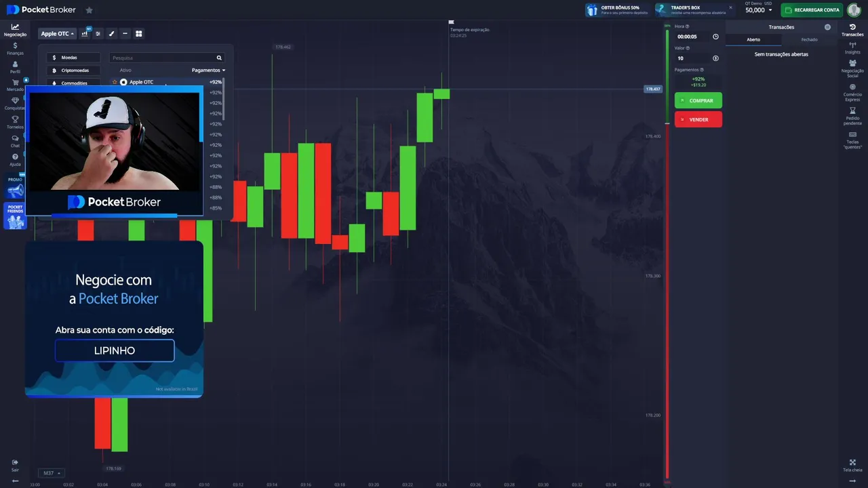The height and width of the screenshot is (488, 868).
Task: Open the Ajuda help section
Action: tap(15, 160)
